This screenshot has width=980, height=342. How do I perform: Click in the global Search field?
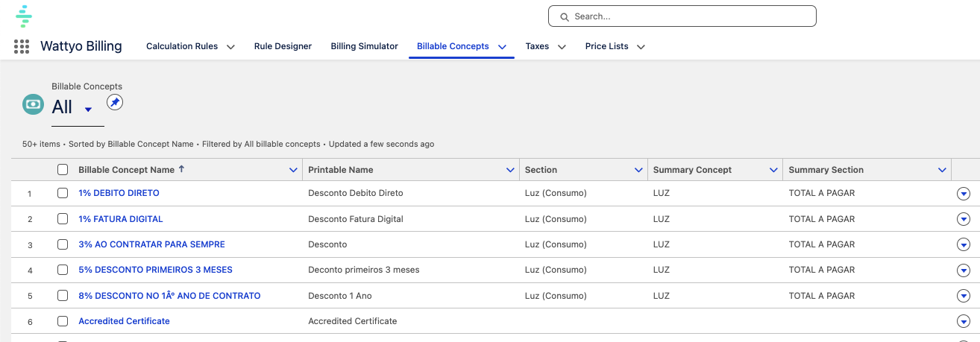click(682, 16)
